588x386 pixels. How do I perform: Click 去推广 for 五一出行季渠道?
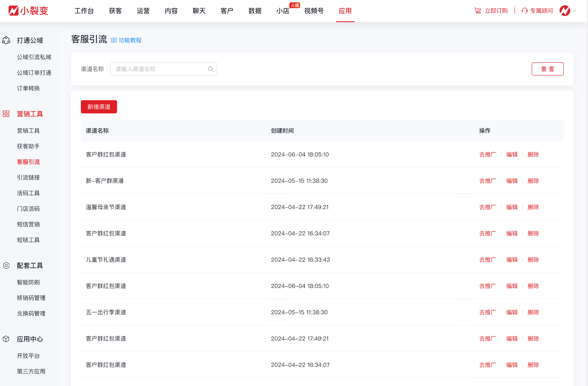488,312
